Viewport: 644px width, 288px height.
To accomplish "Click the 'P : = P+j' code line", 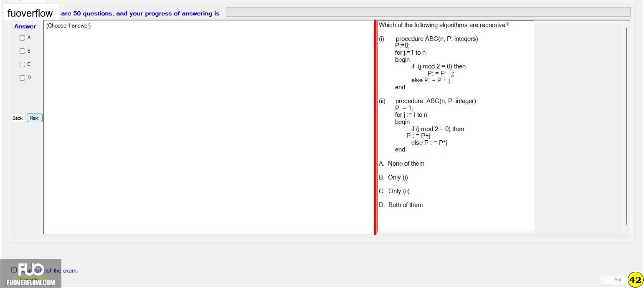I will pyautogui.click(x=418, y=136).
